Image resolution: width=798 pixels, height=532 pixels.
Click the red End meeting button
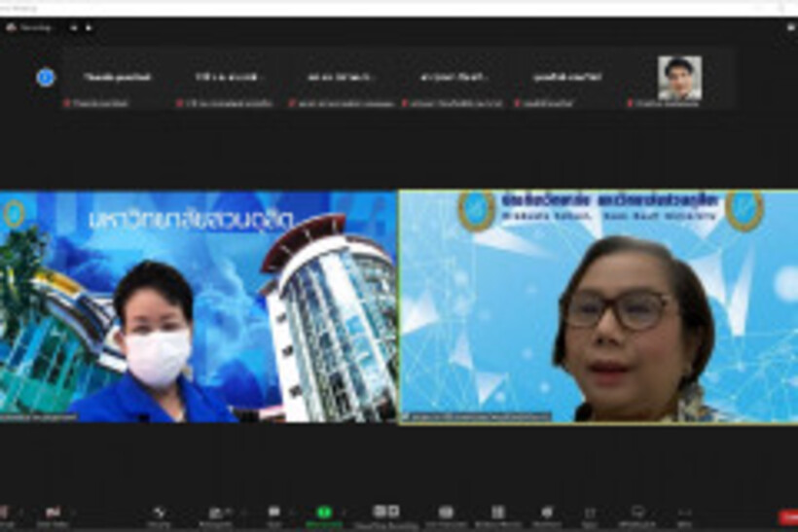coord(788,517)
